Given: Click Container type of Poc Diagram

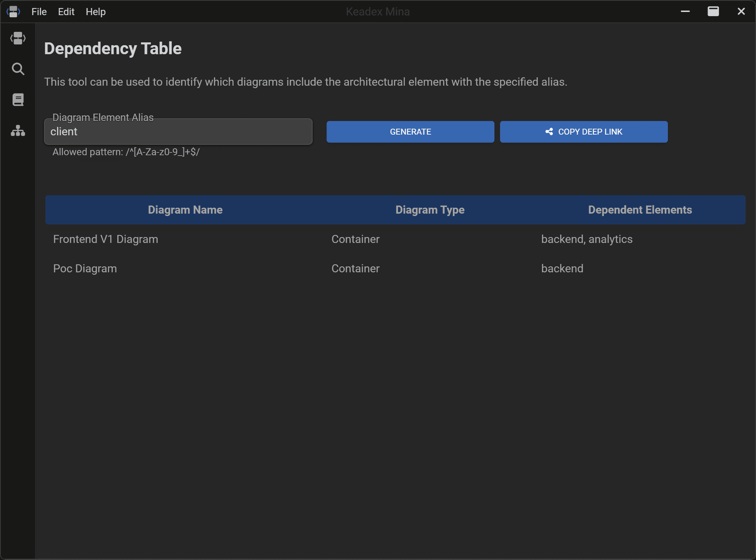Looking at the screenshot, I should tap(356, 268).
